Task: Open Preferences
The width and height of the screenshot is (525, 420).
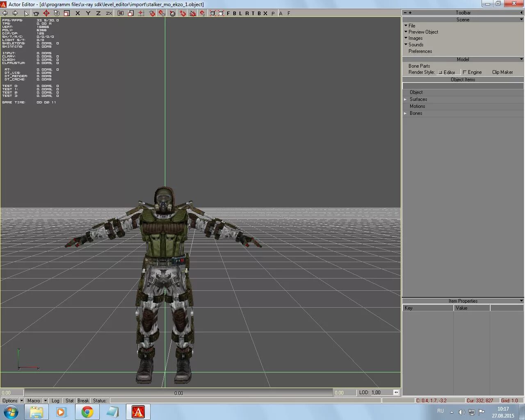Action: [420, 51]
